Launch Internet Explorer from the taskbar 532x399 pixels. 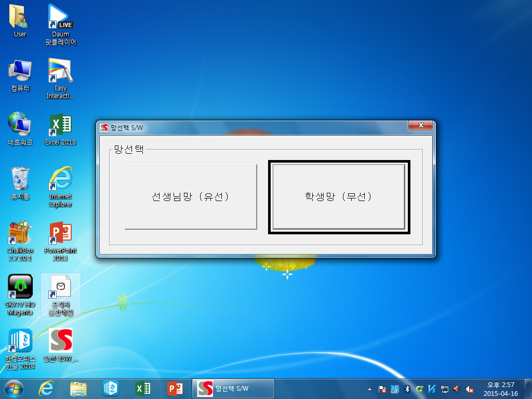point(46,389)
